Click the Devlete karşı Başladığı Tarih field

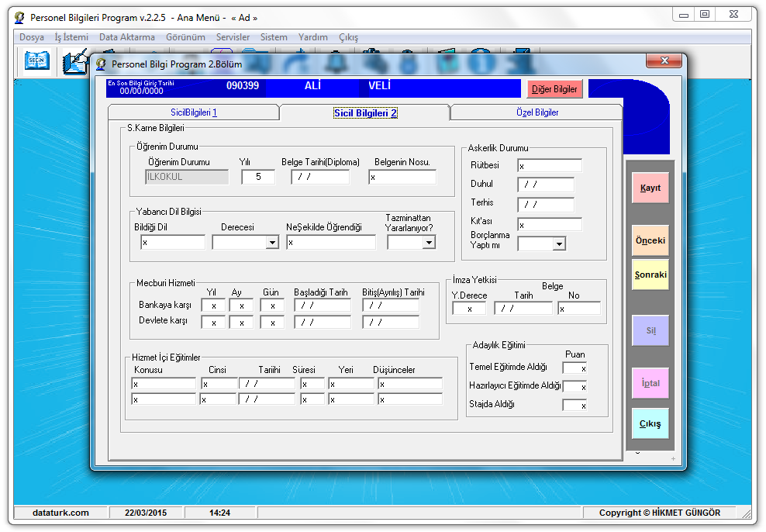(x=323, y=323)
